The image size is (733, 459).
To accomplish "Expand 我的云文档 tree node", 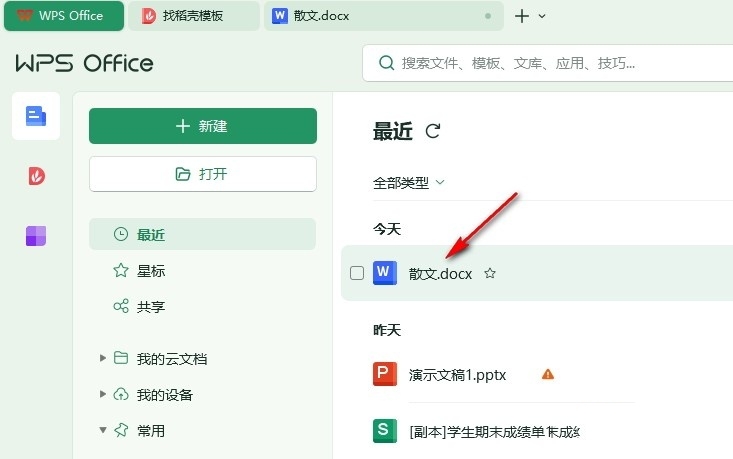I will 102,359.
